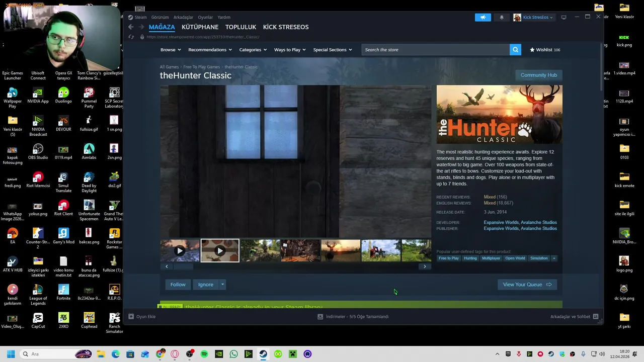Open the Kick StresEos account dropdown

click(538, 17)
